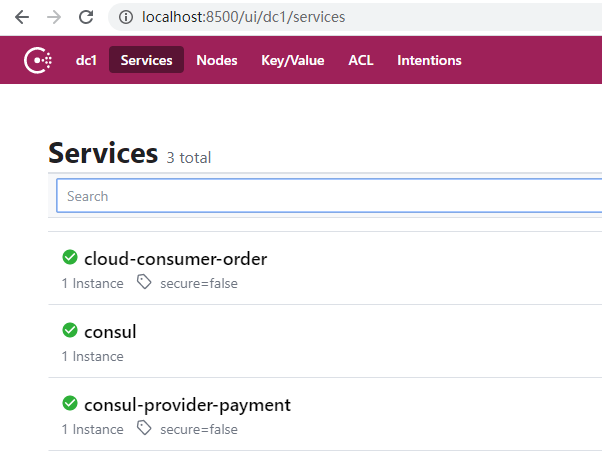Open the consul-provider-payment service
The image size is (602, 465).
(187, 405)
